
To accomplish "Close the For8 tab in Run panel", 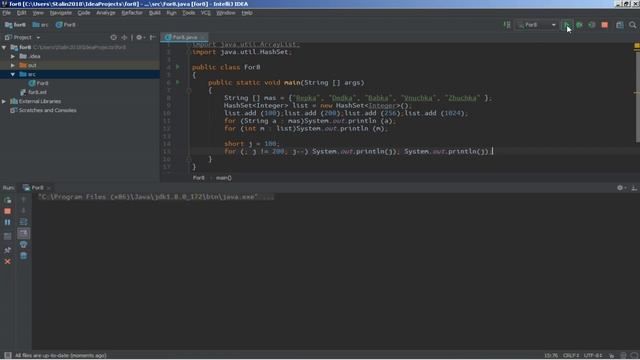I will point(48,188).
